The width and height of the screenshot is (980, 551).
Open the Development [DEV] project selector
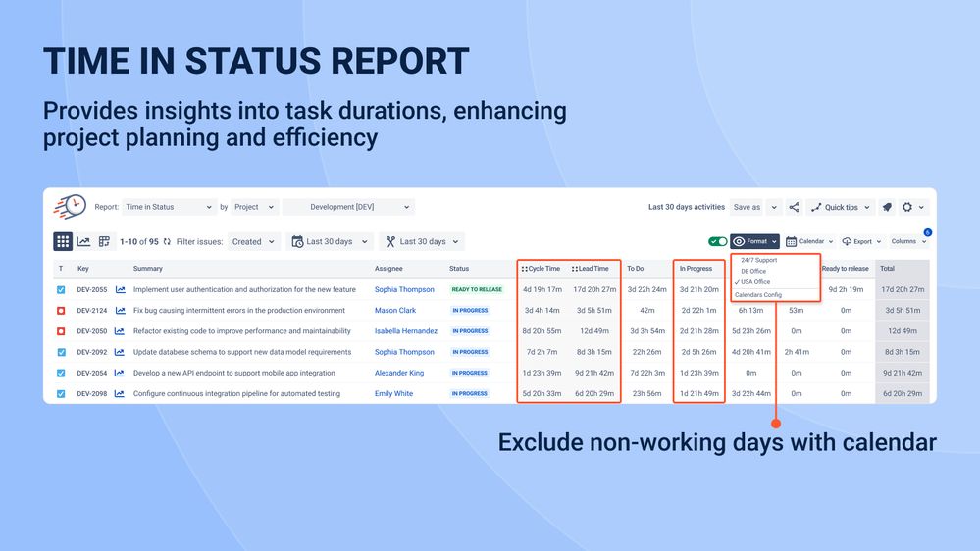349,207
